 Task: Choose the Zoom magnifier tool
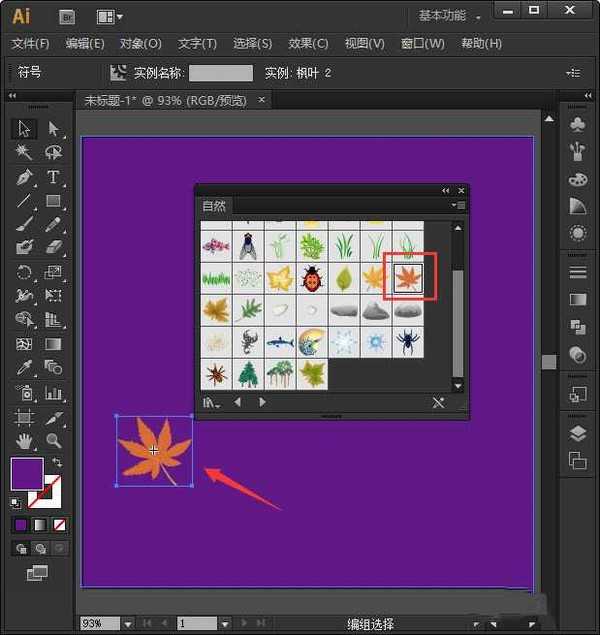[x=53, y=440]
